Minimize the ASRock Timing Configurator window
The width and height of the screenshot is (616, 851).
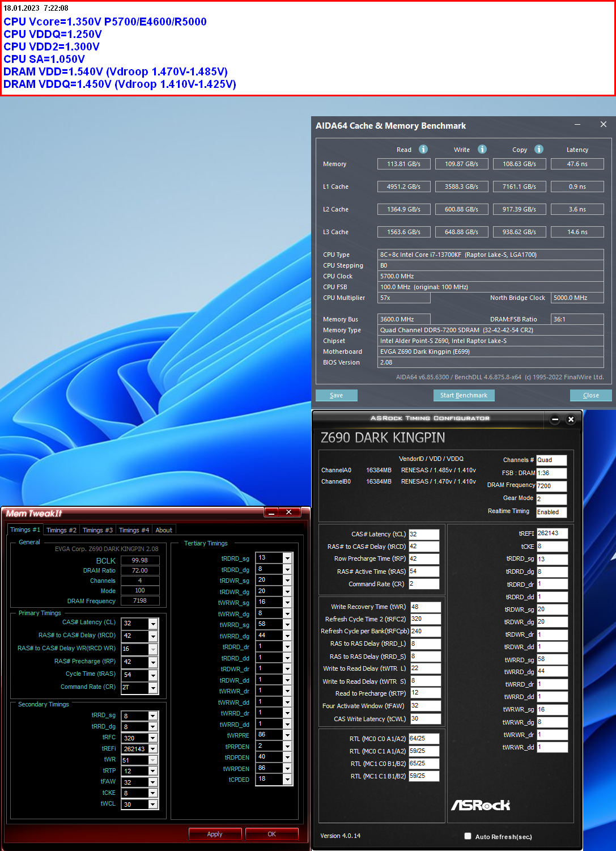555,420
